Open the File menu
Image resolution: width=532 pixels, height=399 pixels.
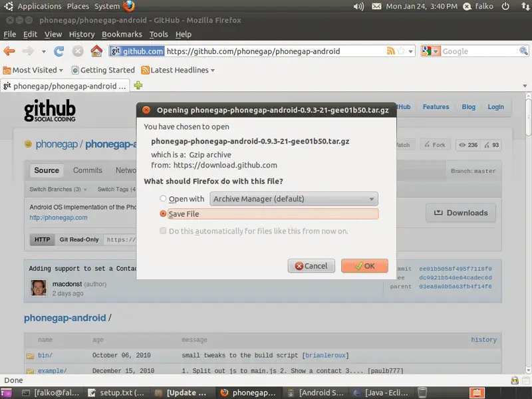(x=9, y=35)
